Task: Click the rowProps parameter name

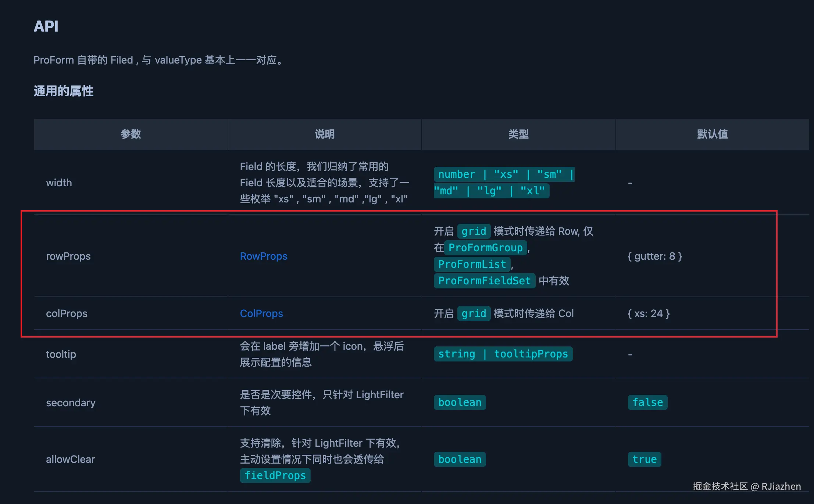Action: pyautogui.click(x=68, y=256)
